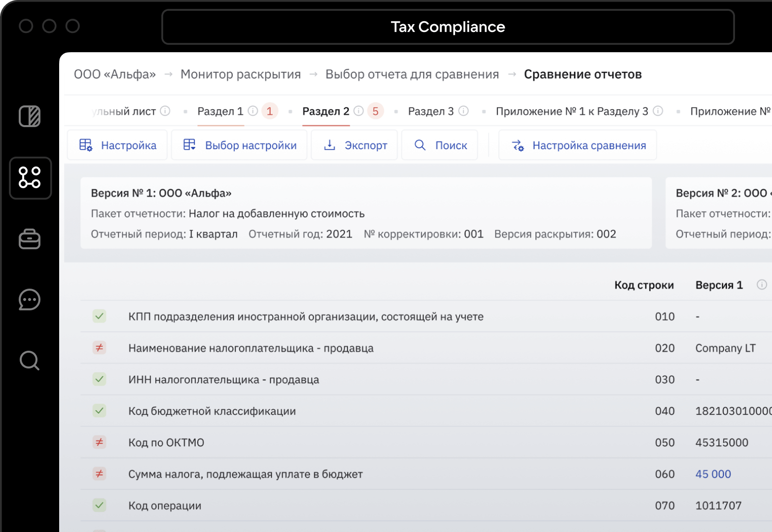Screen dimensions: 772x532
Task: Click match checkmark for Код бюджетной классификации row
Action: [100, 411]
